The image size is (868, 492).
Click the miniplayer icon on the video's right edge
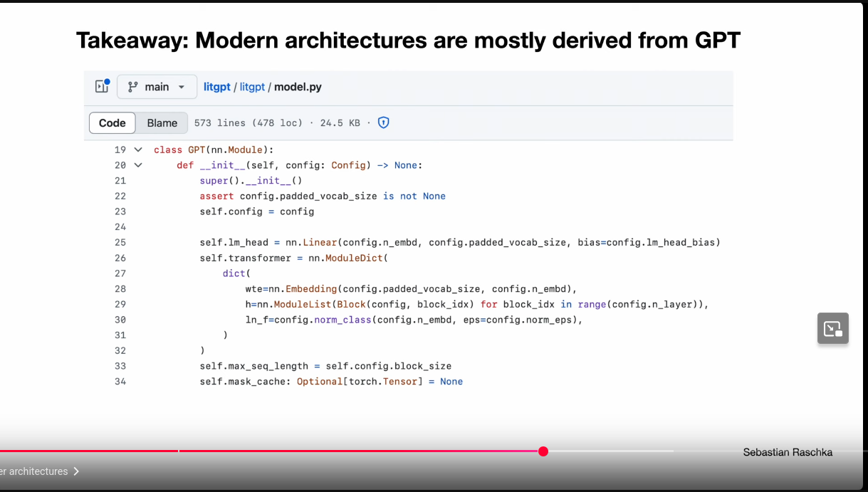[x=833, y=328]
